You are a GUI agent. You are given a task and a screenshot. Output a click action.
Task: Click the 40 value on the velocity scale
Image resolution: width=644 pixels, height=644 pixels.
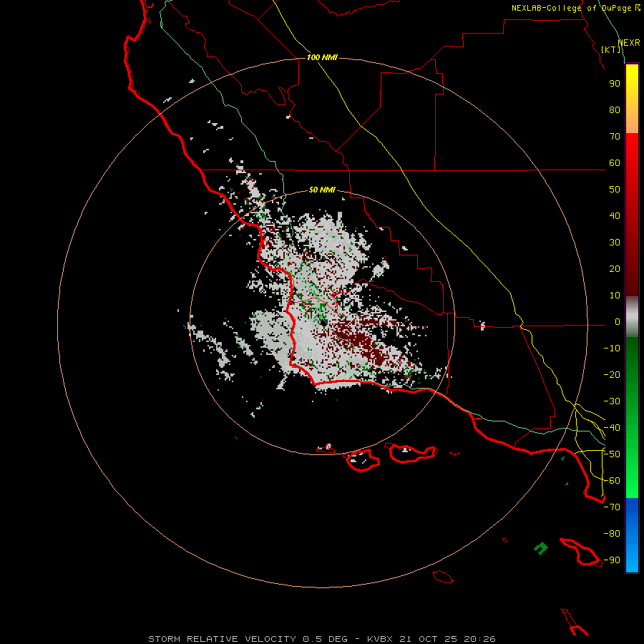(x=615, y=215)
